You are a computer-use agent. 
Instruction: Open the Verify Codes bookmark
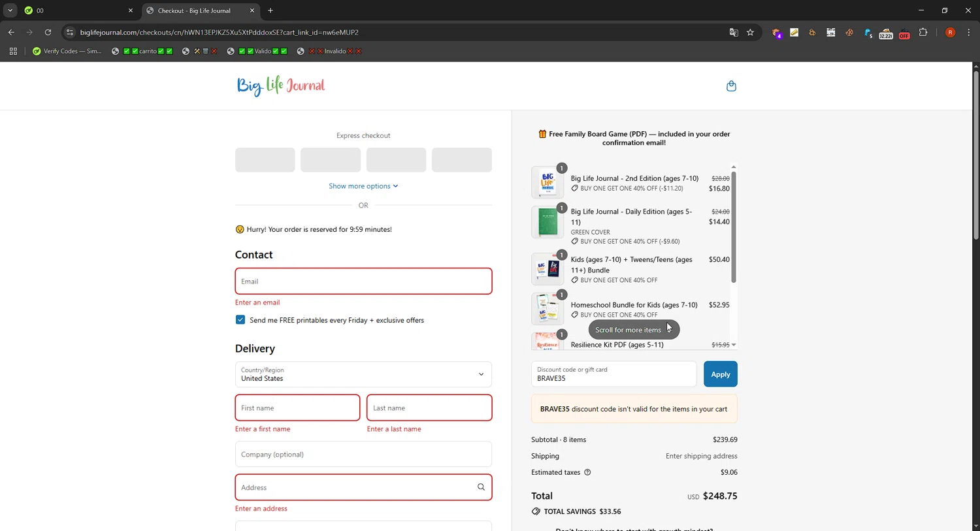click(x=67, y=51)
